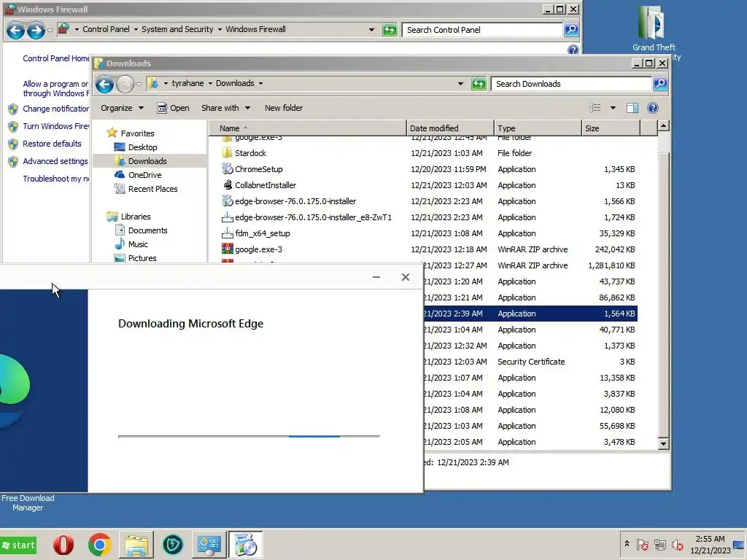Open Downloads help question mark icon
Viewport: 747px width, 560px height.
coord(653,108)
